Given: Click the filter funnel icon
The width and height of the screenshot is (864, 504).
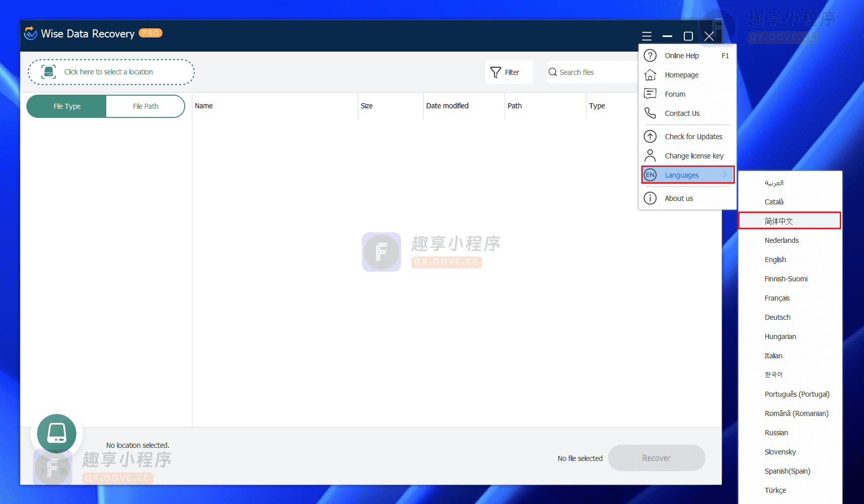Looking at the screenshot, I should tap(496, 72).
